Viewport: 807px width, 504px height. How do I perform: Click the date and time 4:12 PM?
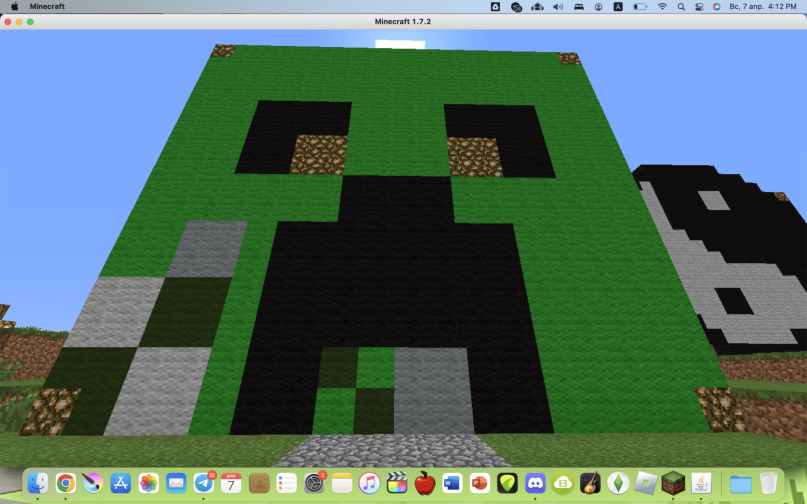pos(763,6)
